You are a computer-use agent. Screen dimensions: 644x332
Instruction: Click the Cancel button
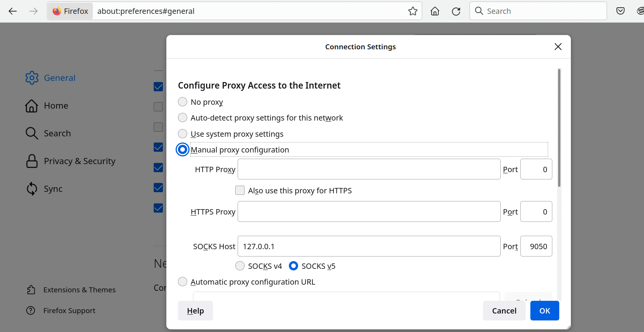pyautogui.click(x=504, y=311)
